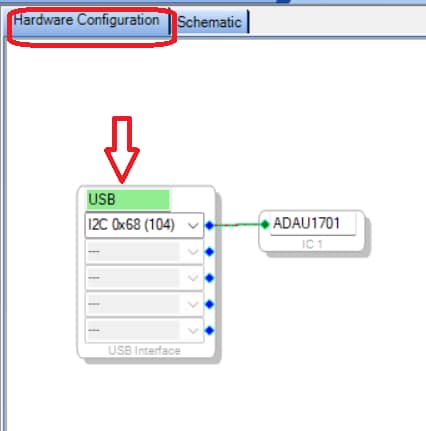Click the green input pin on ADAU1701
The image size is (426, 431).
click(265, 224)
